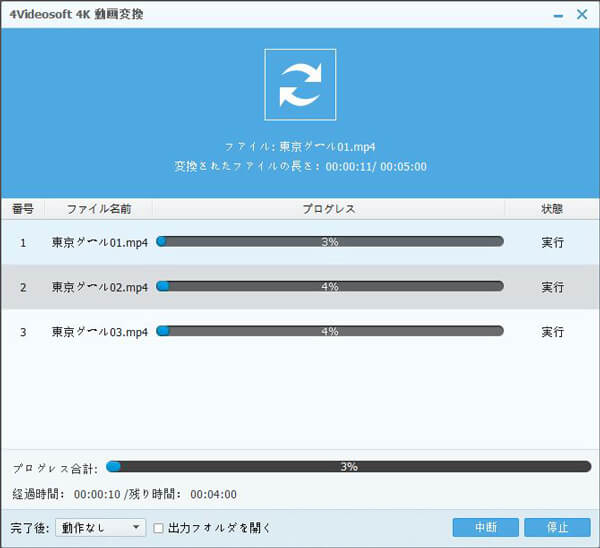Select the row for 東京グール03.mp4
The image size is (600, 548).
(x=99, y=331)
